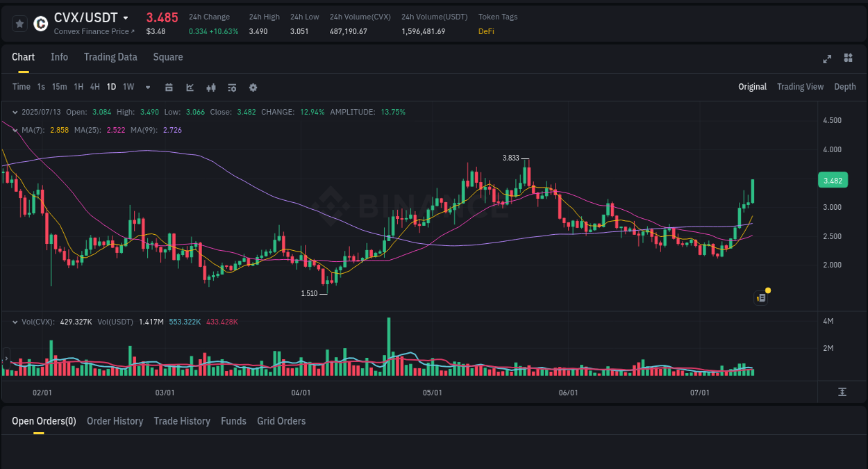Expand the chart to fullscreen
The image size is (868, 469).
point(826,59)
